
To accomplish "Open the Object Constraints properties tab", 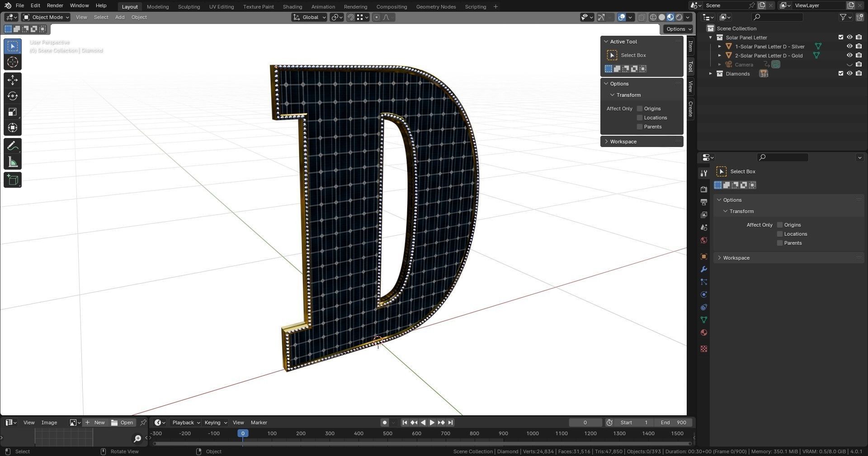I will point(703,307).
